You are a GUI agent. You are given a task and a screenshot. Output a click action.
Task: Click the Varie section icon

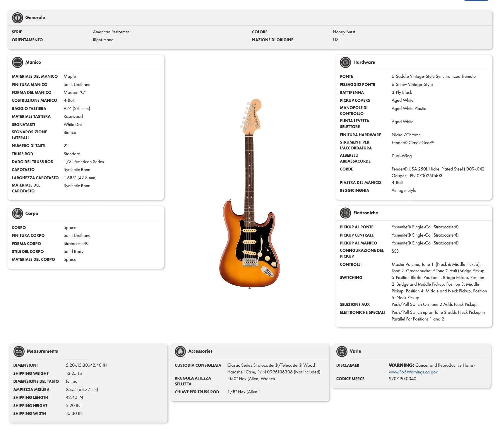click(x=342, y=351)
